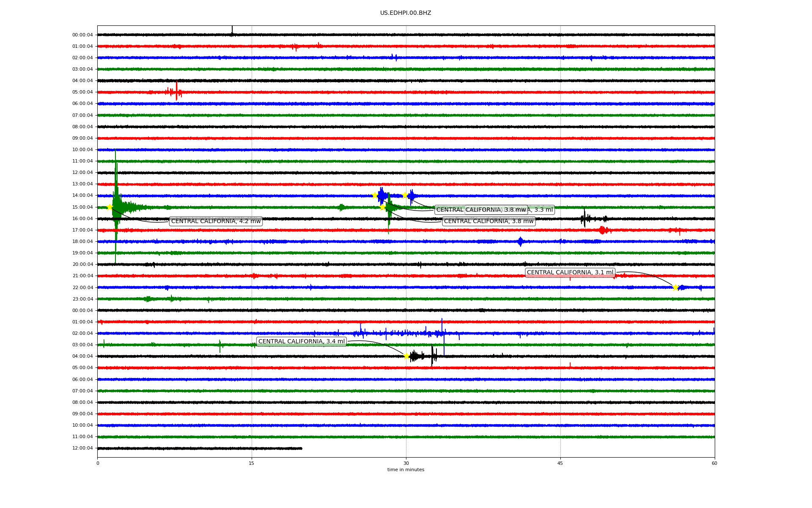Image resolution: width=812 pixels, height=508 pixels.
Task: Click the 22:00:04 time label on the left
Action: point(82,287)
